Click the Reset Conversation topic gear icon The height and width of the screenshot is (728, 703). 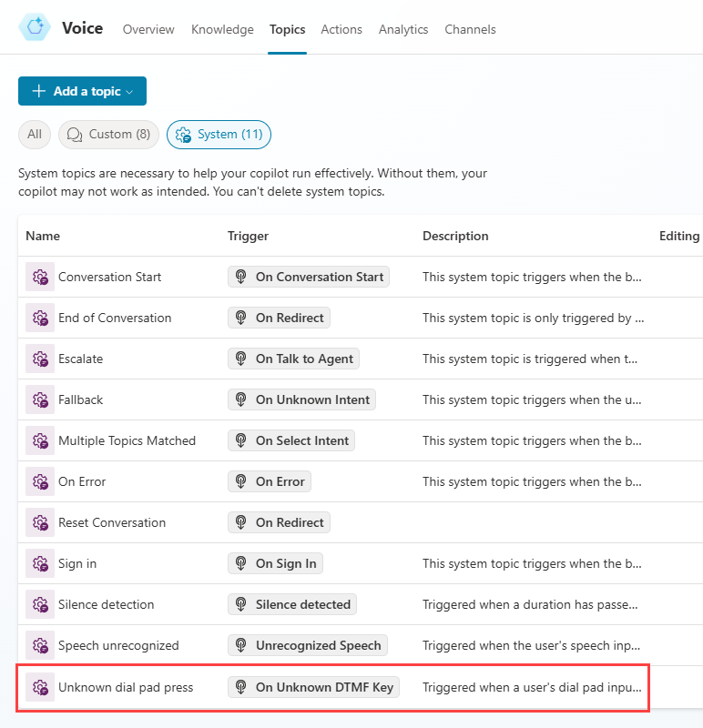pyautogui.click(x=40, y=522)
